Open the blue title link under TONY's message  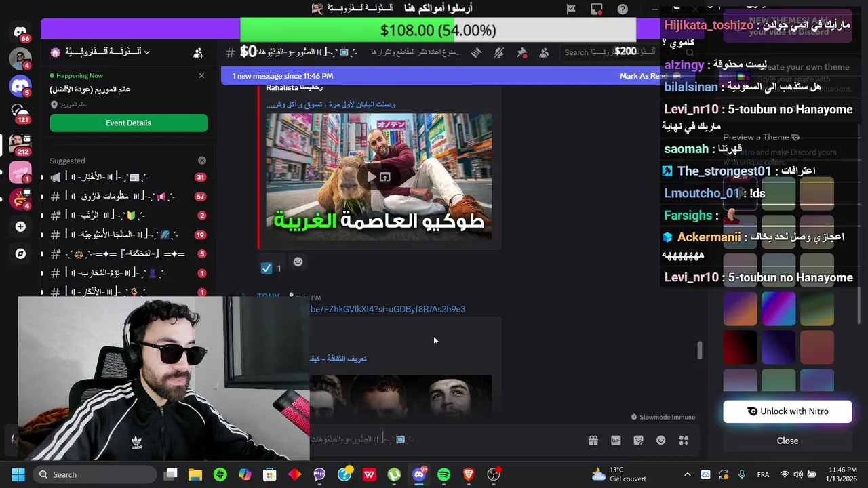click(338, 359)
